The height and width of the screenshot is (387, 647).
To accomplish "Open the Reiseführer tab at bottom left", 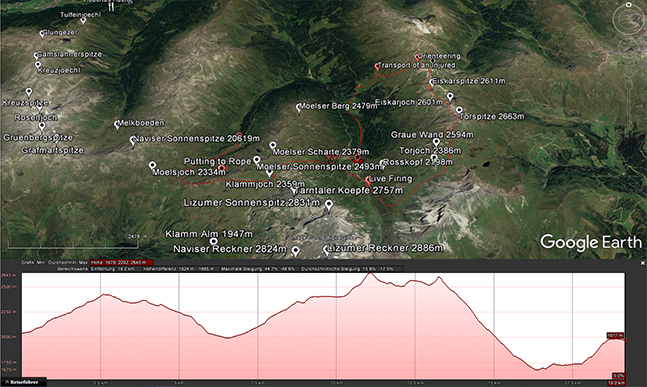I will click(x=24, y=382).
